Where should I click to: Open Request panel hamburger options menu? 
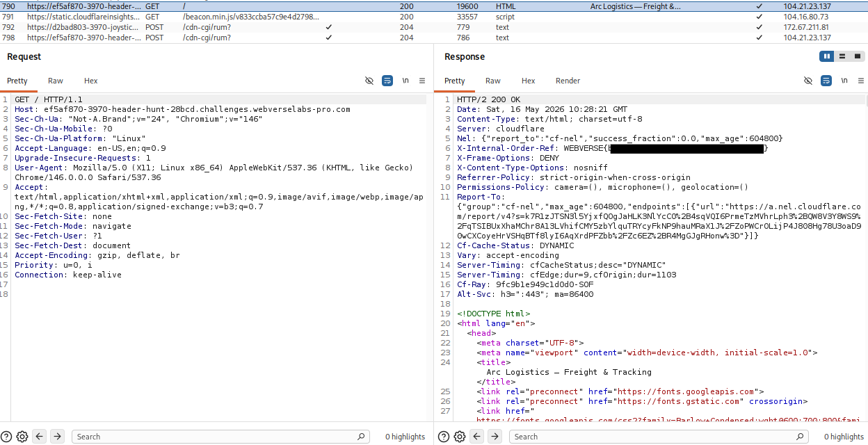click(x=422, y=81)
